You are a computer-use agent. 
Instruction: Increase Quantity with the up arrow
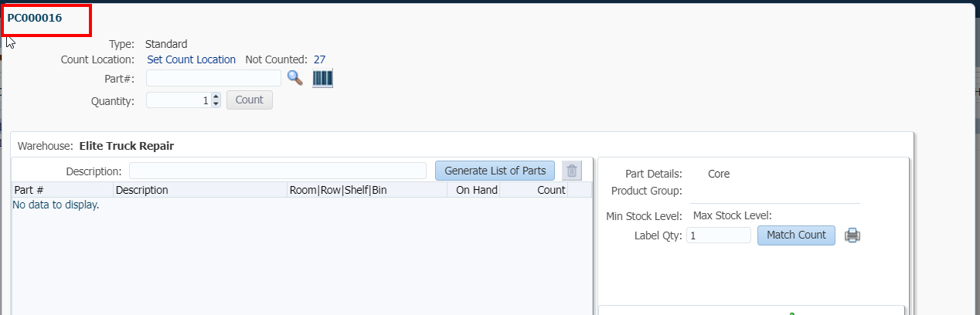[x=216, y=97]
